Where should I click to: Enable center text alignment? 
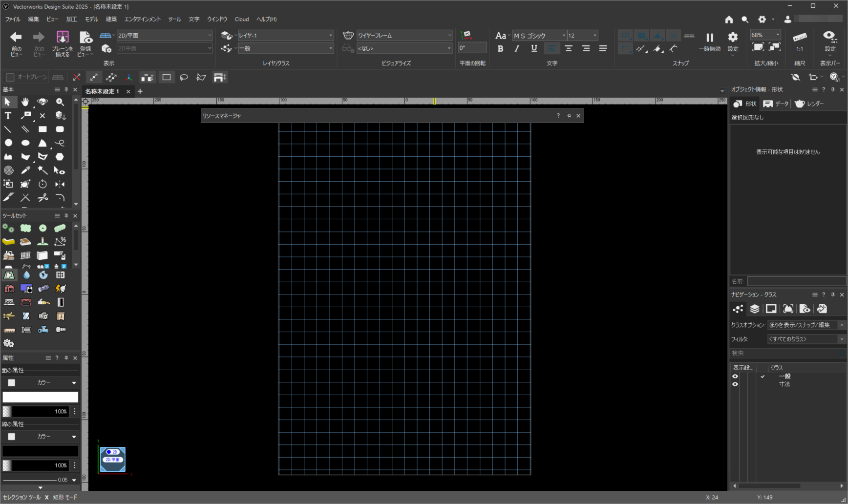569,48
